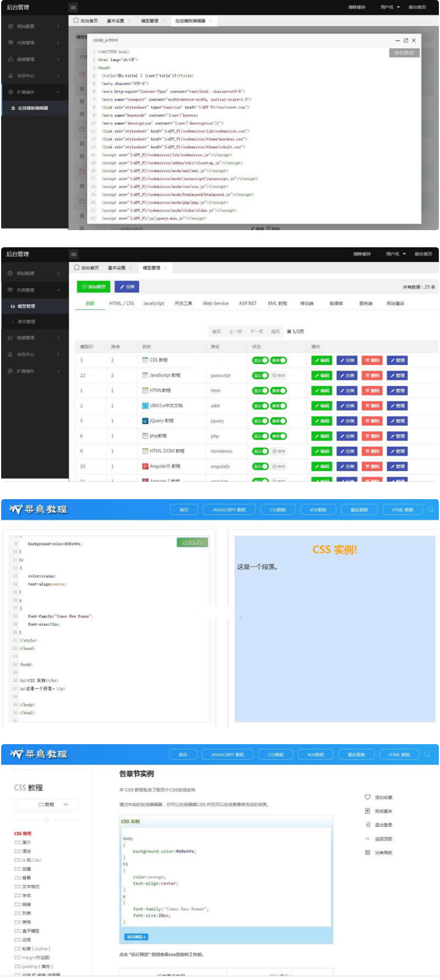Toggle 显示 switch for CSS 教程 row
This screenshot has height=980, width=440.
click(260, 360)
